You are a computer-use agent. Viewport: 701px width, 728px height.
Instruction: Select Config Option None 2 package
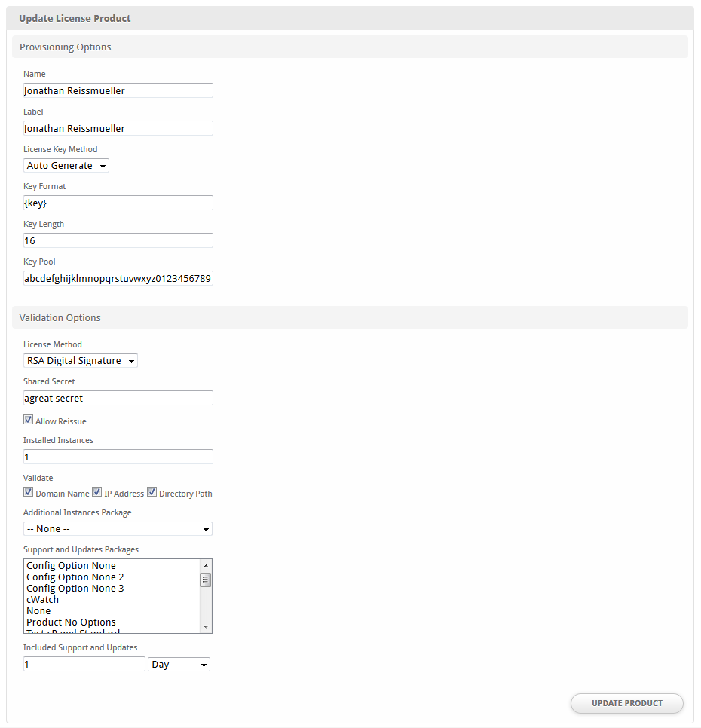click(x=75, y=577)
